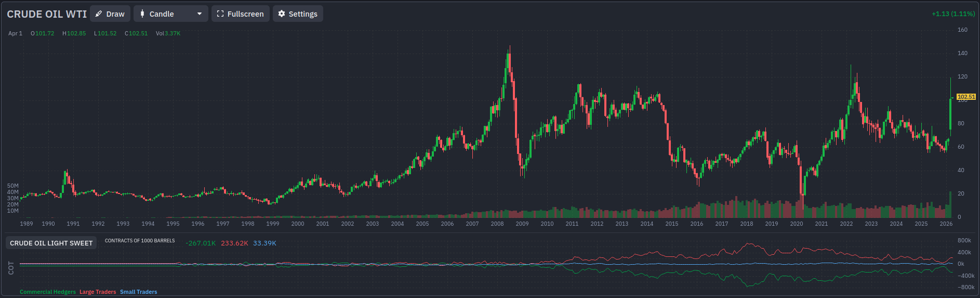Click the 60 price axis label
Viewport: 980px width, 298px height.
(x=961, y=147)
